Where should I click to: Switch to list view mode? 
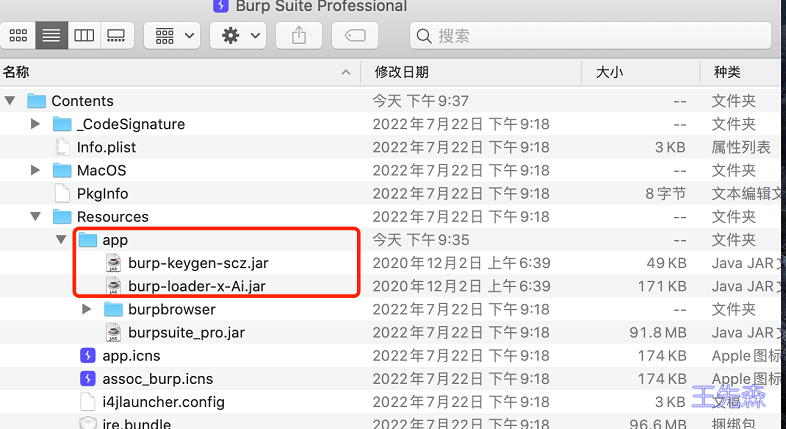51,36
